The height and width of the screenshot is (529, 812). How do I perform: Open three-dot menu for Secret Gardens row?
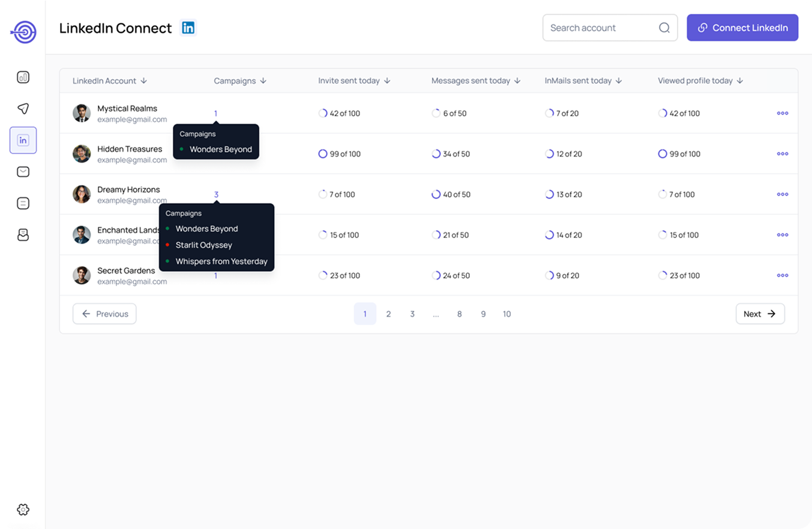782,275
